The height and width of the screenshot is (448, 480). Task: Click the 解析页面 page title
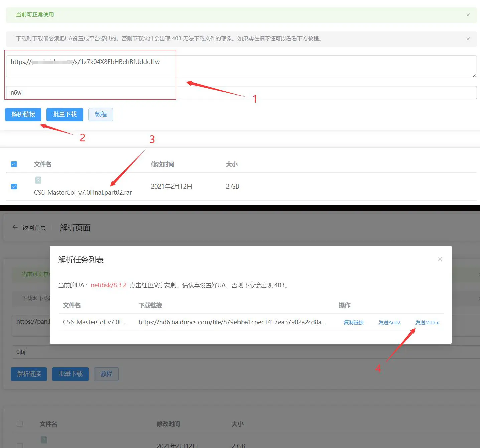(x=75, y=228)
